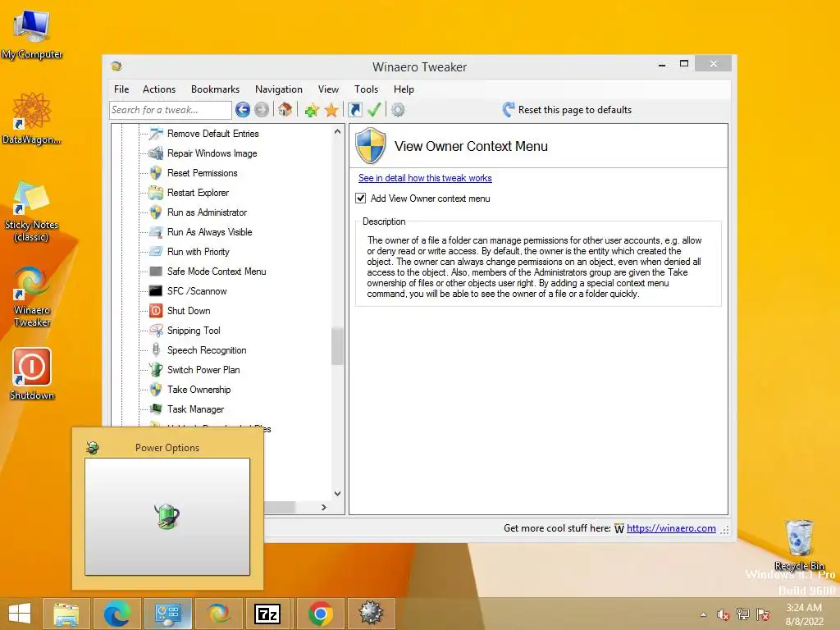Click the Control Panel taskbar button
Image resolution: width=840 pixels, height=630 pixels.
pos(167,614)
